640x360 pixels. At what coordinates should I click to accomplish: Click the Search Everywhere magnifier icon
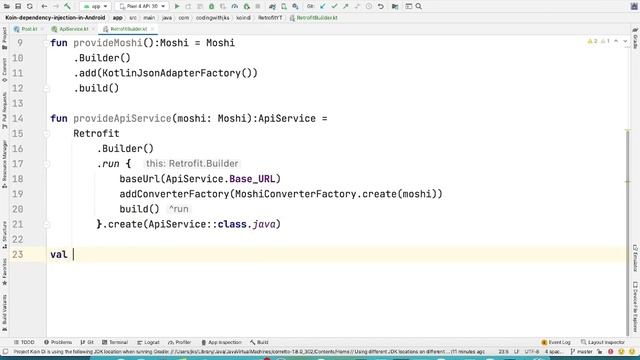click(418, 7)
